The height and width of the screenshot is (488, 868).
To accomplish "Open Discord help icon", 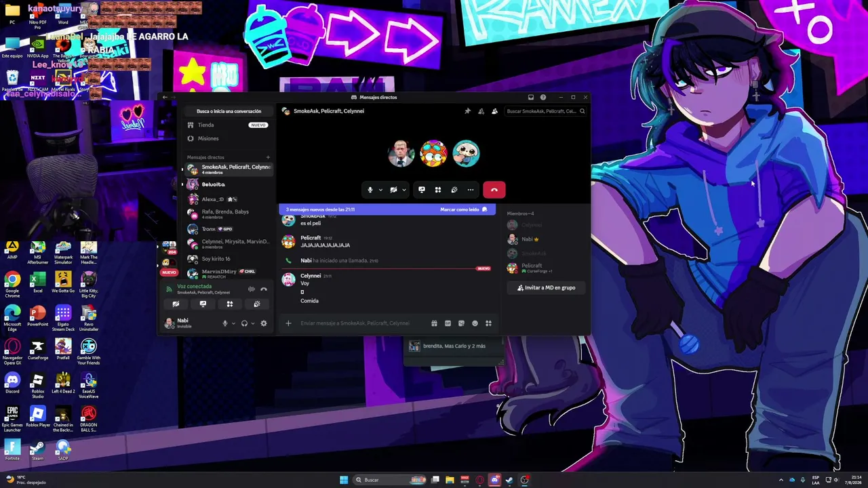I will [x=543, y=98].
